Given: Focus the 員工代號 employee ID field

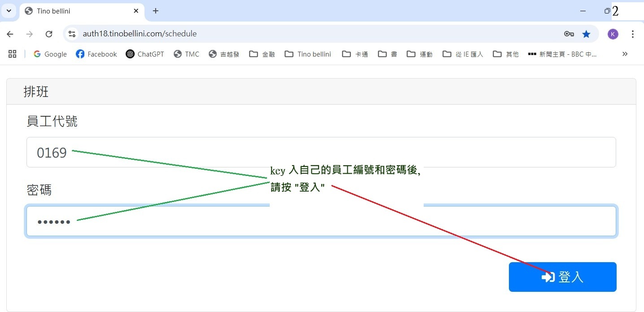Looking at the screenshot, I should (321, 152).
